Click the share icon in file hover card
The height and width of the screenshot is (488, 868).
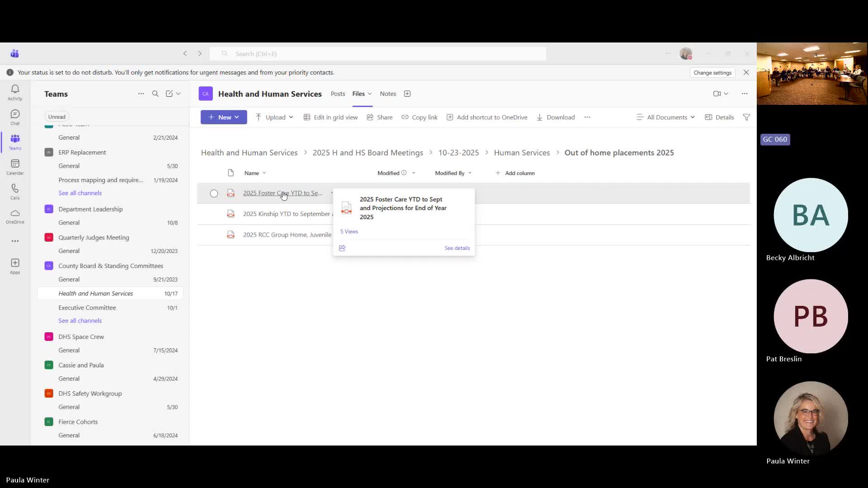click(342, 248)
